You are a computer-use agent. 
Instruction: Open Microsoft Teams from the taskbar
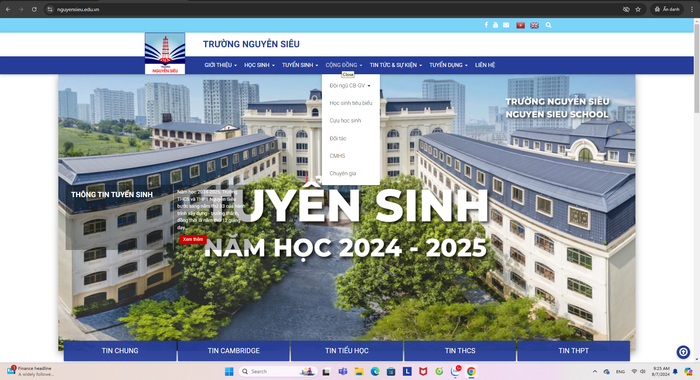343,372
